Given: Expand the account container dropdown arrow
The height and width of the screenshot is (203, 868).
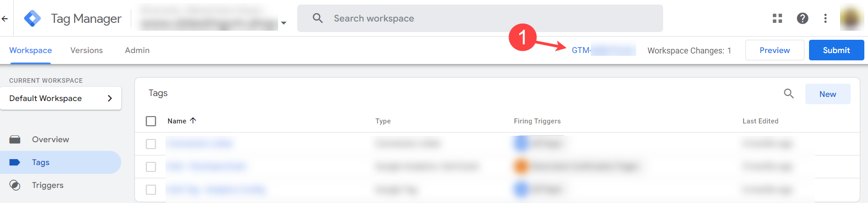Looking at the screenshot, I should [284, 23].
